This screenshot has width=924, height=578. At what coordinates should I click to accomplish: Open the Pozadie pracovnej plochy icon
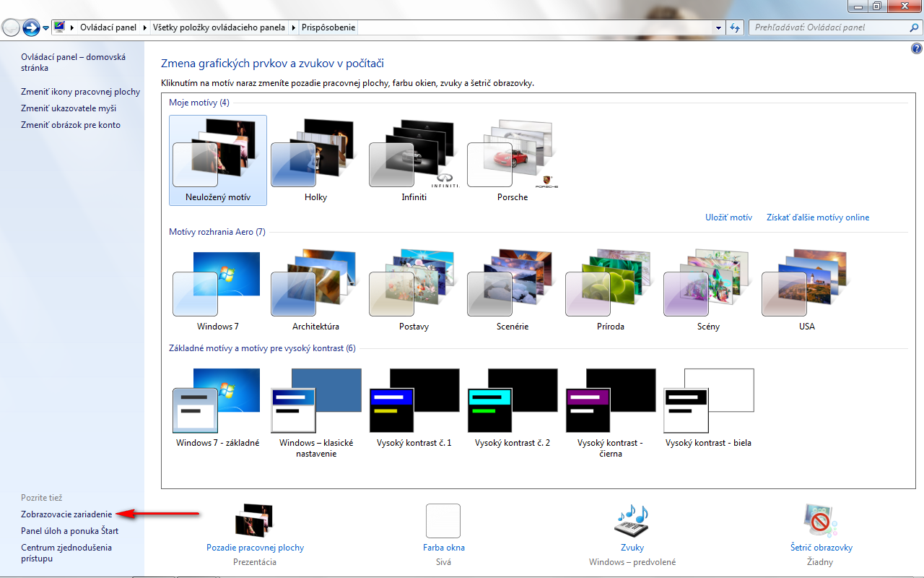pos(254,521)
